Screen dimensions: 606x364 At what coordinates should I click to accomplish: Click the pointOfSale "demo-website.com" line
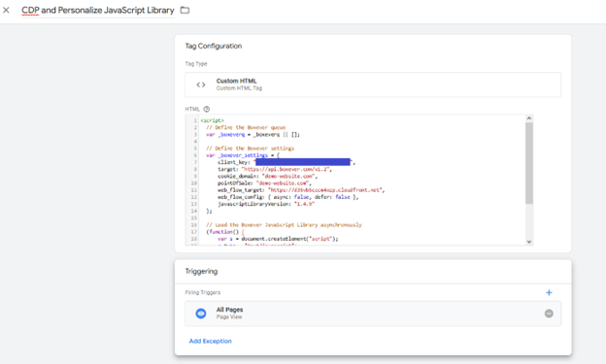point(264,183)
